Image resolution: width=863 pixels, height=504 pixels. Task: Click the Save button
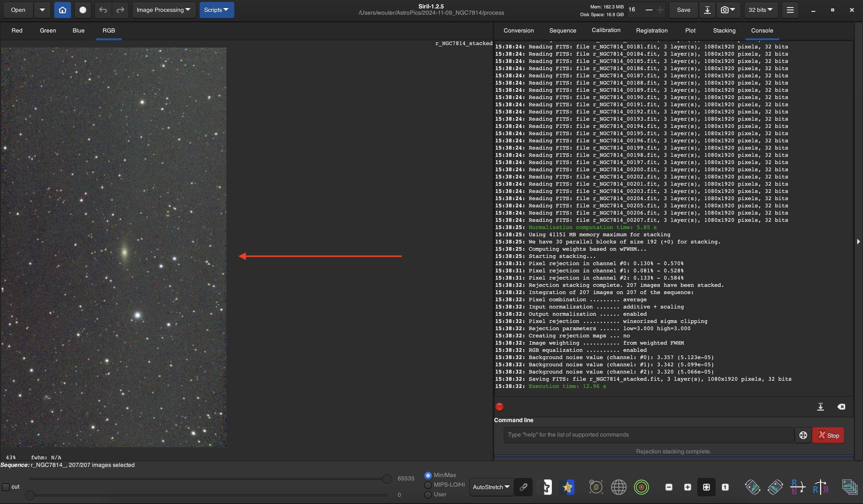pos(683,10)
